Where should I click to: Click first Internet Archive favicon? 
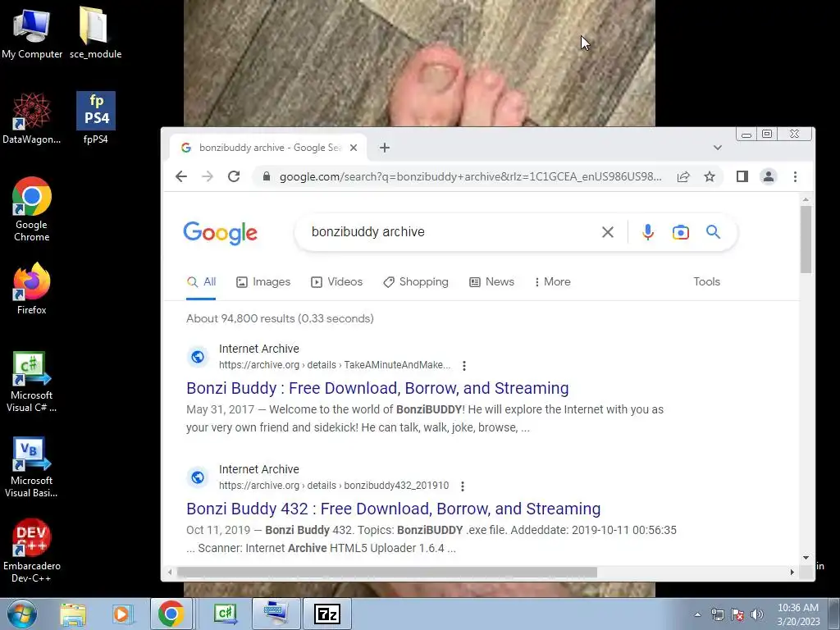point(198,357)
